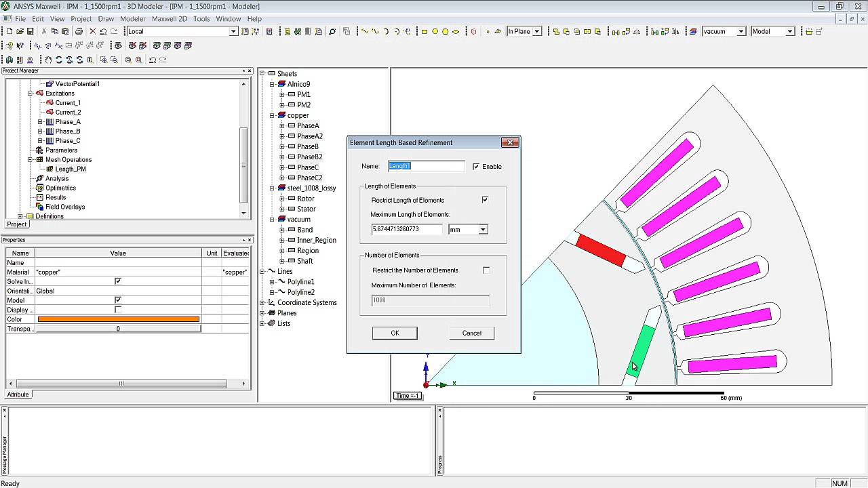Viewport: 868px width, 488px height.
Task: Click the Properties horizontal scrollbar
Action: click(121, 384)
